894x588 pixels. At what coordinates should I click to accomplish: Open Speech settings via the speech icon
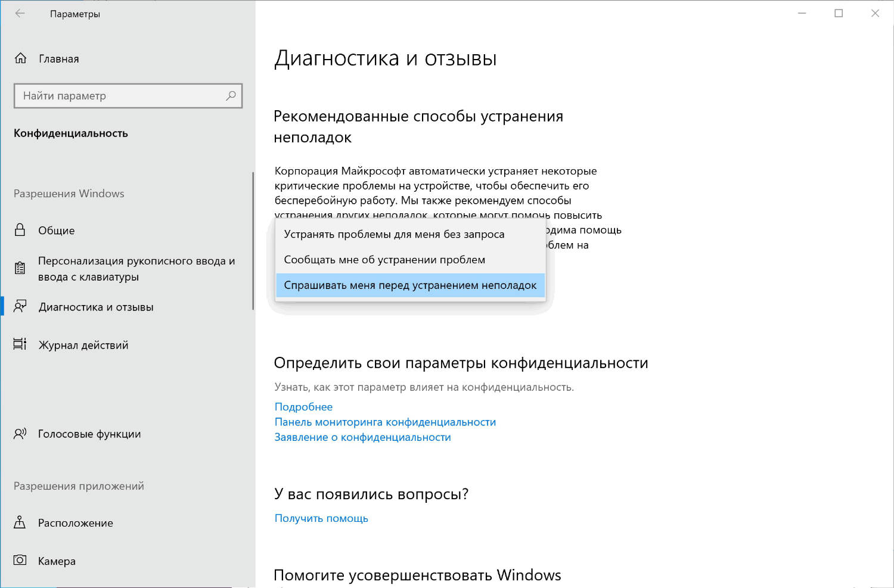[x=20, y=434]
